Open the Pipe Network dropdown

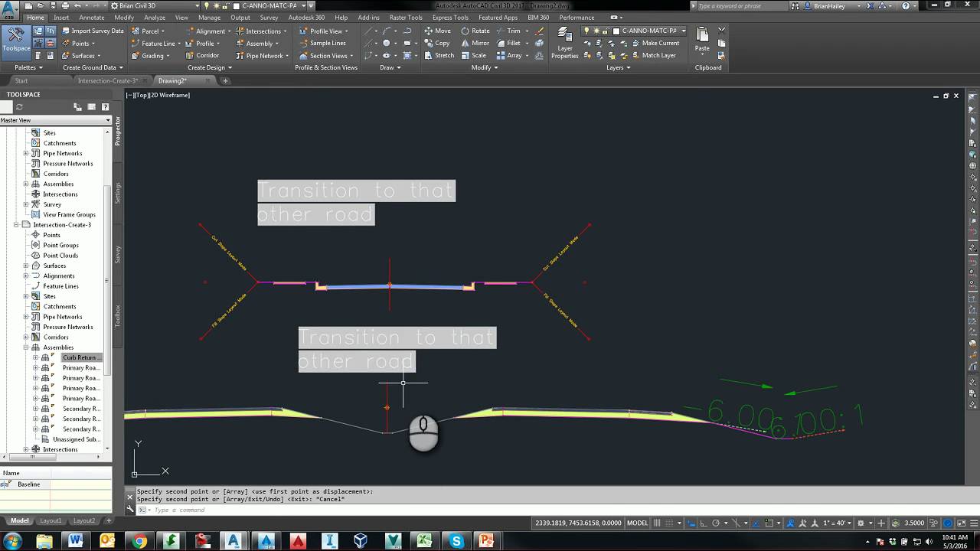click(263, 56)
